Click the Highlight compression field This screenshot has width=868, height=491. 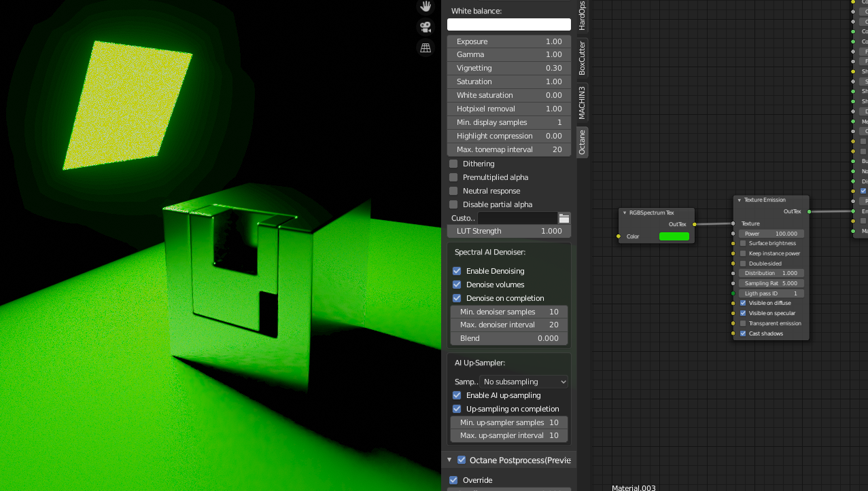point(509,136)
